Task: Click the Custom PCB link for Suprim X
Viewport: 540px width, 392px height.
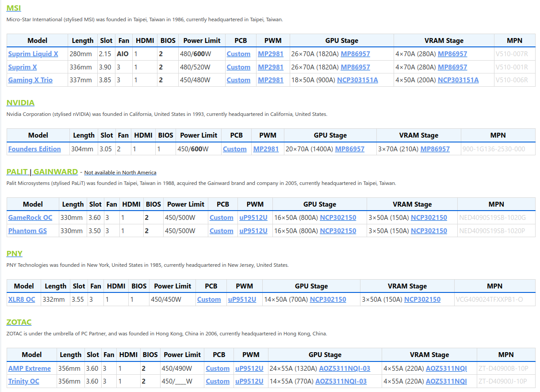Action: click(238, 67)
